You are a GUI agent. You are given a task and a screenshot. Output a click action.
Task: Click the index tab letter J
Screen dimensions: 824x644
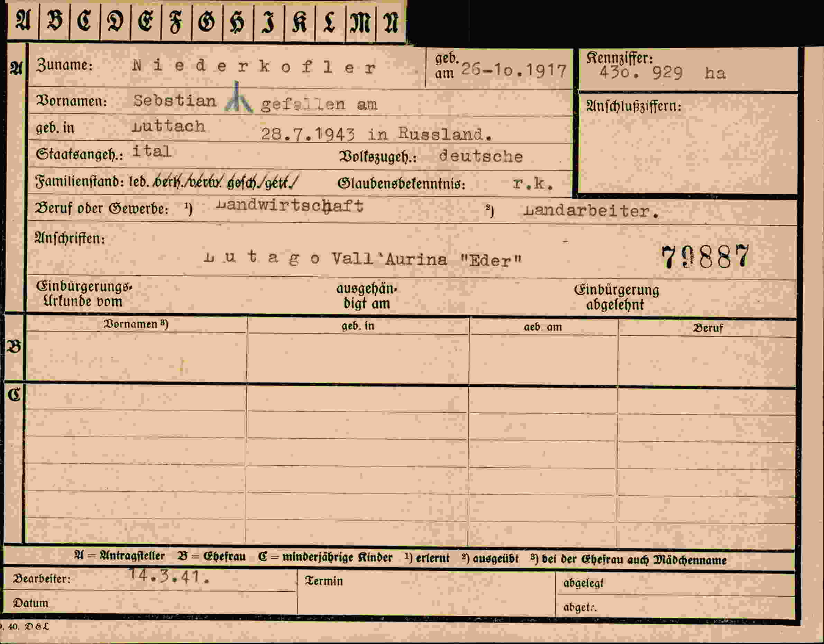(x=268, y=22)
